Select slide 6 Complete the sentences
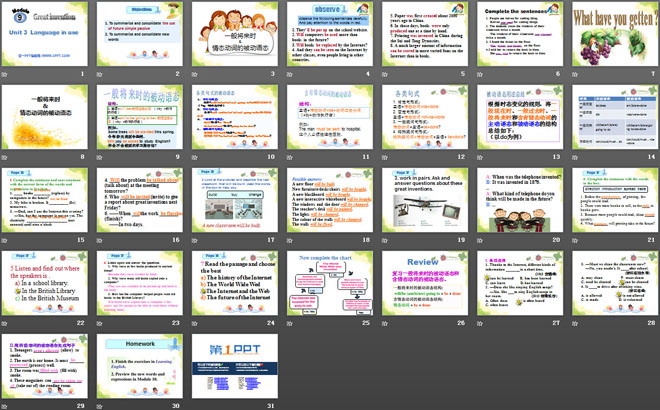 click(520, 34)
